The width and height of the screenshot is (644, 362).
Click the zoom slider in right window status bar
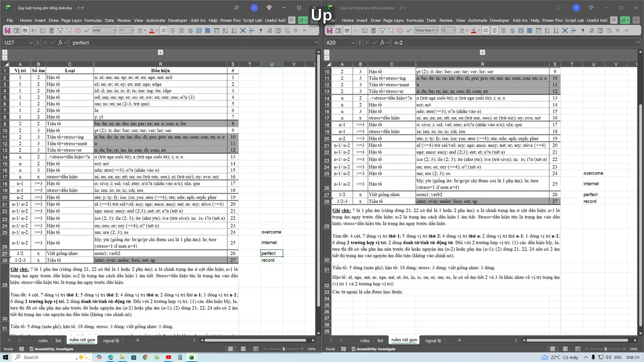click(x=605, y=349)
